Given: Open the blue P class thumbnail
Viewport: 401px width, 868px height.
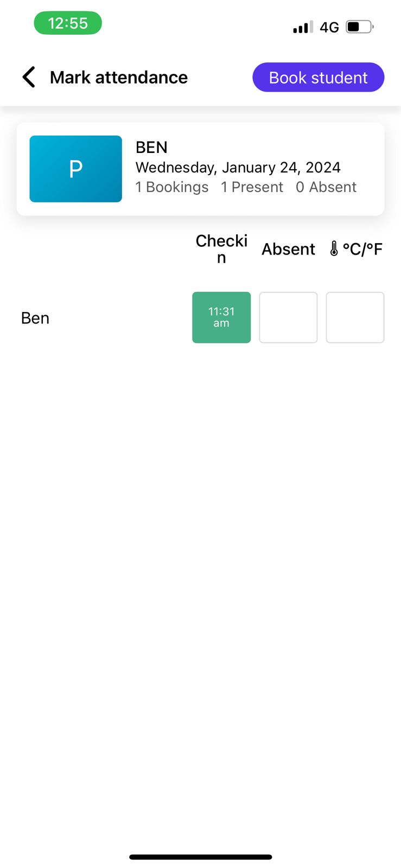Looking at the screenshot, I should tap(75, 169).
